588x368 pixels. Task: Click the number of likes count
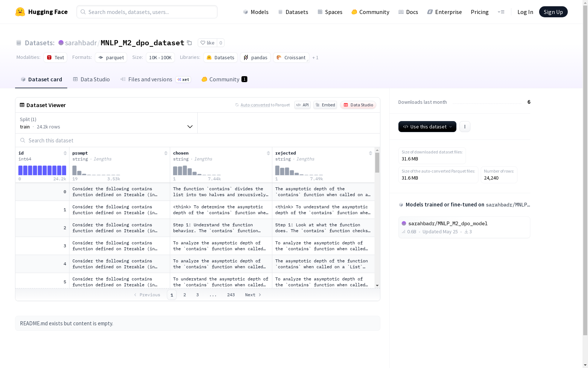(x=220, y=43)
